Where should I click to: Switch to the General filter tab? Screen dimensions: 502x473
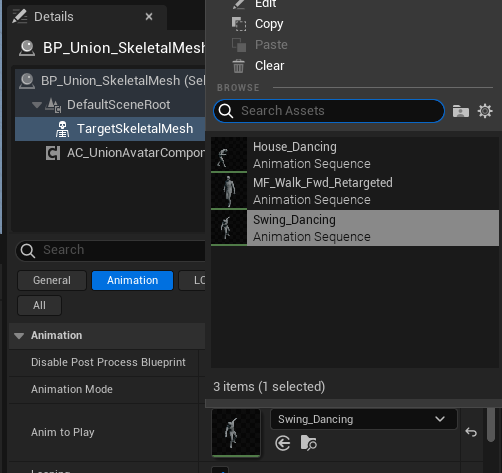(x=52, y=280)
